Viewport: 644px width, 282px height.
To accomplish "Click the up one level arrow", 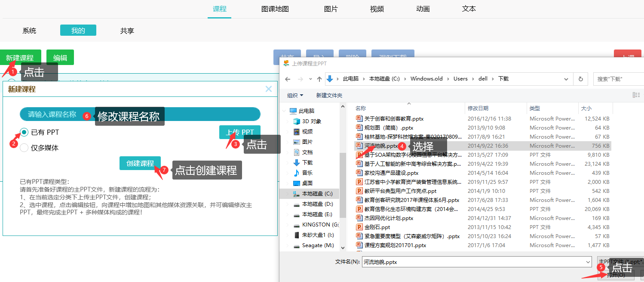I will (319, 79).
